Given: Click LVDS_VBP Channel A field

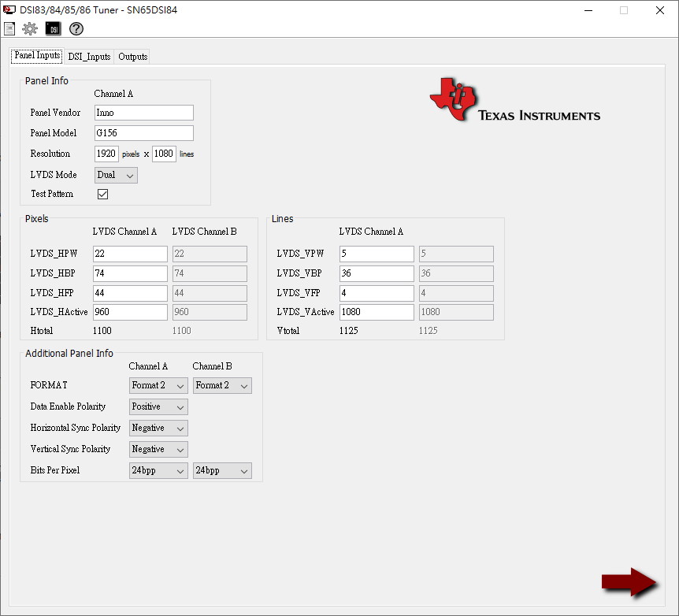Looking at the screenshot, I should click(377, 273).
